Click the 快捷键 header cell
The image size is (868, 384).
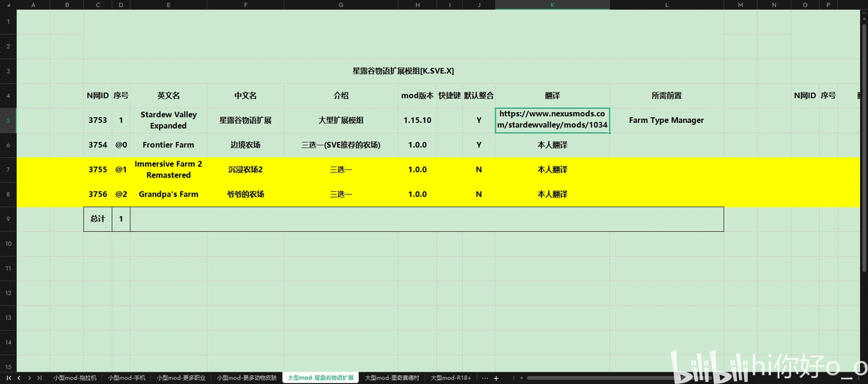click(x=449, y=95)
